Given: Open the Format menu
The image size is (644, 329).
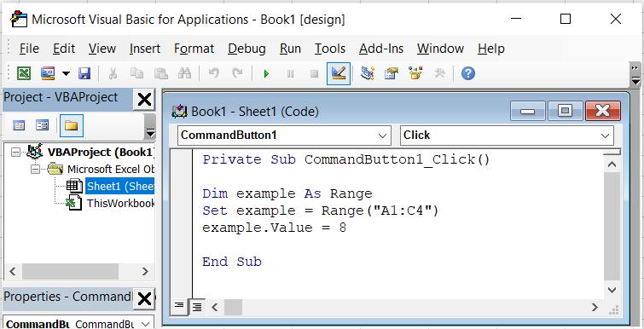Looking at the screenshot, I should point(194,49).
